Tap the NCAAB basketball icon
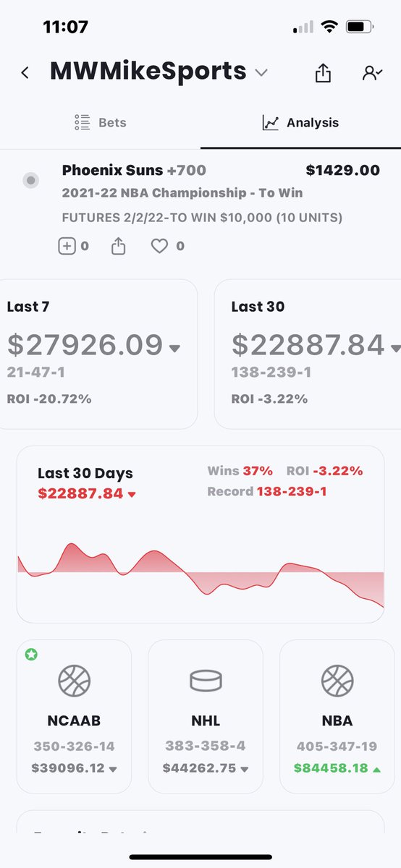 click(x=74, y=681)
